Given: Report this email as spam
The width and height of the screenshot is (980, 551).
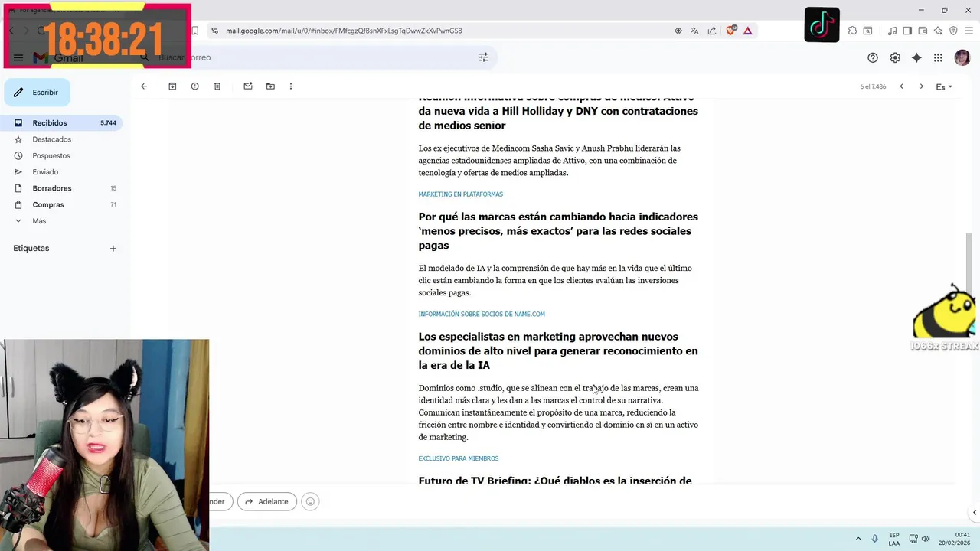Looking at the screenshot, I should click(x=194, y=86).
